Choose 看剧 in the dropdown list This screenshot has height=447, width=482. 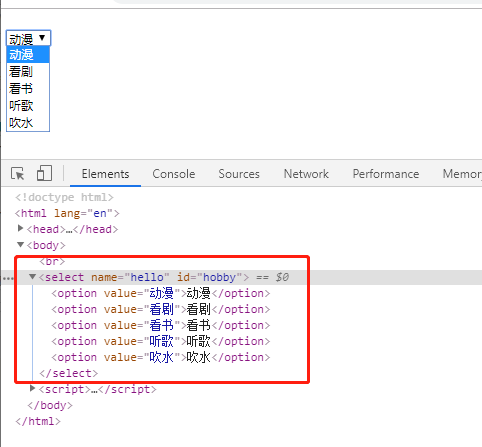tap(28, 71)
